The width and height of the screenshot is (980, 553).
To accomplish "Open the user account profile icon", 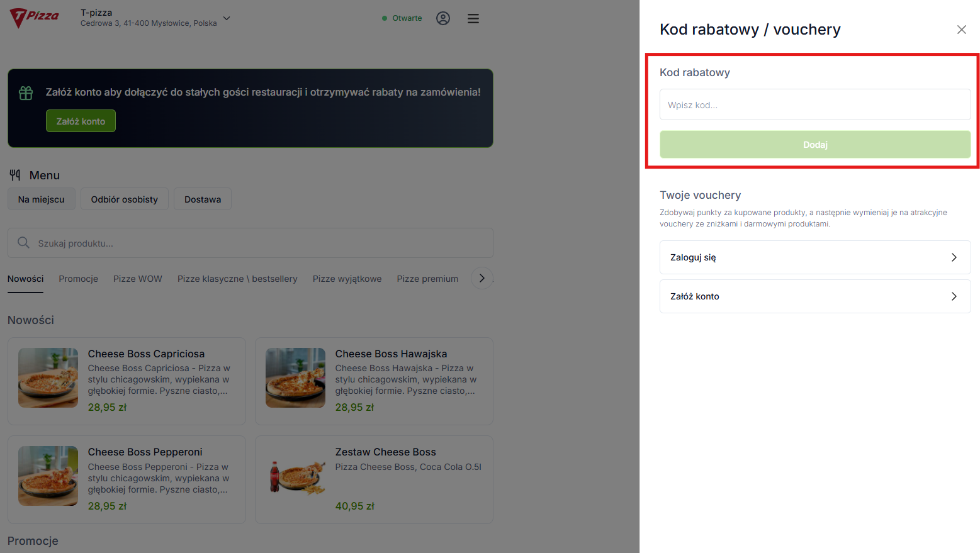I will tap(443, 18).
